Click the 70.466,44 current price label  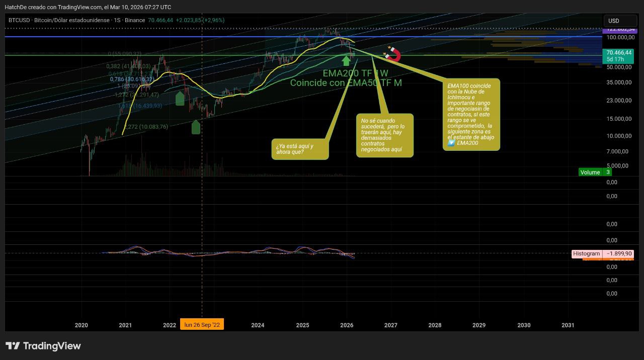tap(619, 52)
